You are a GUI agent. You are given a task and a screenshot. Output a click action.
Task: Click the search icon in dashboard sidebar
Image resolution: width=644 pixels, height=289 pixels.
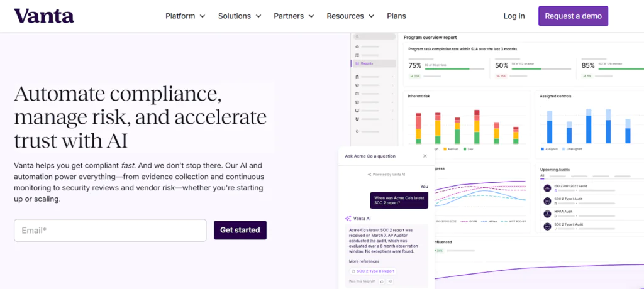tap(357, 38)
